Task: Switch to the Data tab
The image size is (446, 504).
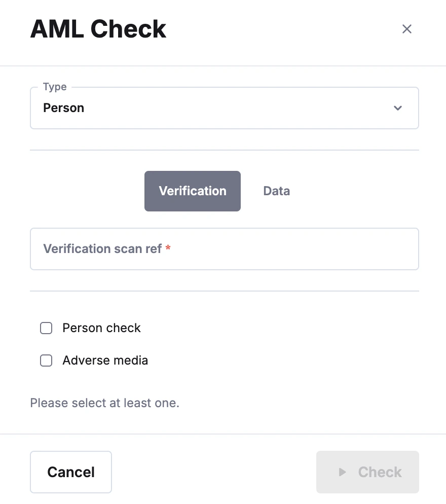Action: tap(276, 191)
